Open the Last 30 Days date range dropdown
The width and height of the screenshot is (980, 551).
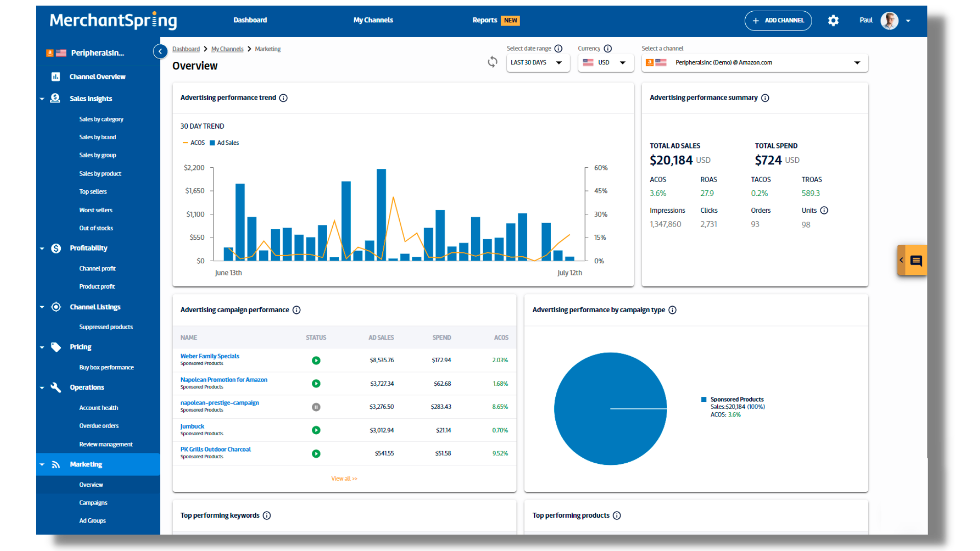[537, 63]
